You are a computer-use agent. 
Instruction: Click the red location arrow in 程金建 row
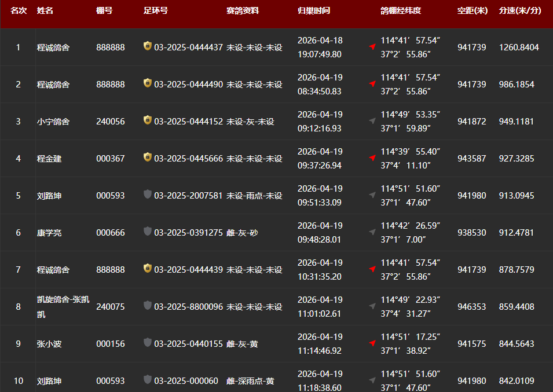[372, 157]
